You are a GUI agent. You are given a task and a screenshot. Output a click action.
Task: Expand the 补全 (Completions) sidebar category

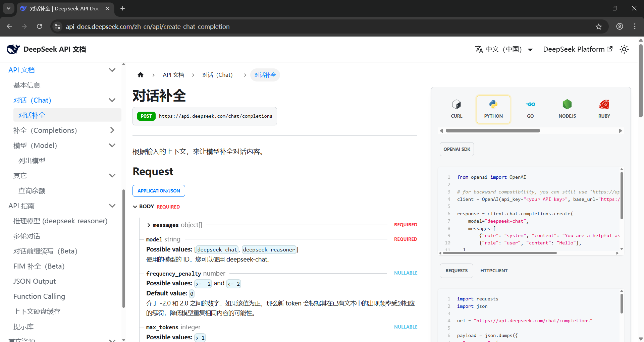pos(112,130)
